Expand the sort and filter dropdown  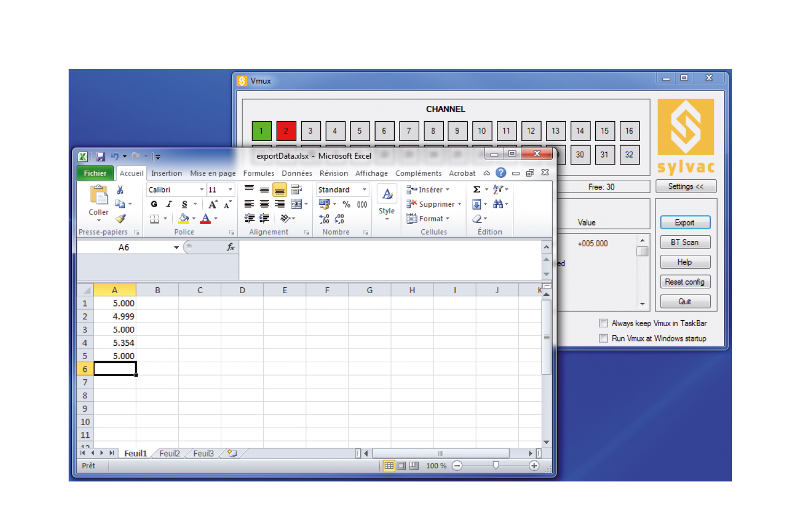click(507, 189)
